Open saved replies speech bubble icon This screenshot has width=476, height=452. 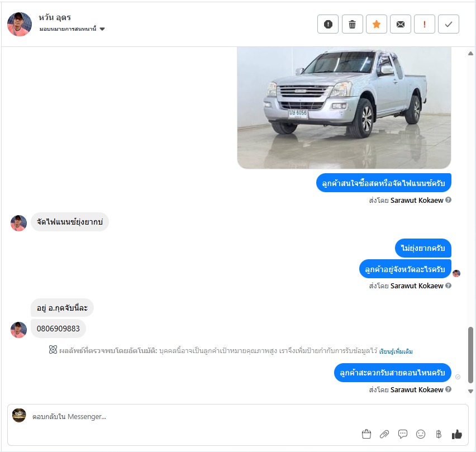[x=403, y=434]
